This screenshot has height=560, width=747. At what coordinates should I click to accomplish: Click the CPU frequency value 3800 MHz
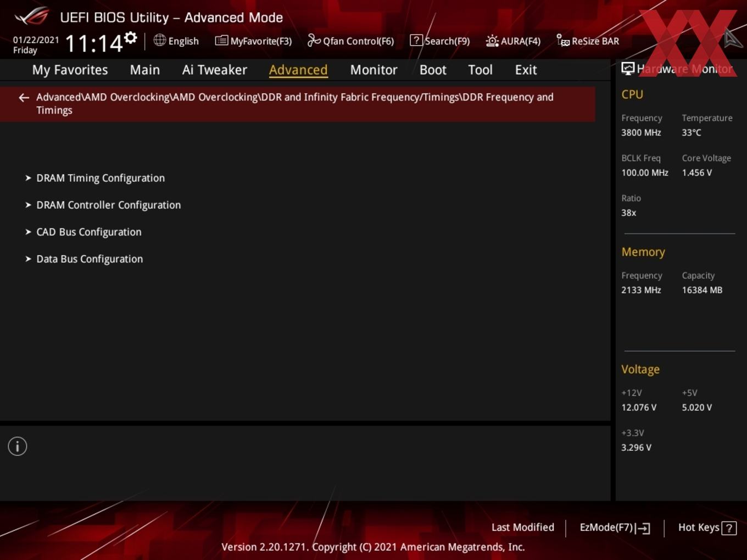coord(641,132)
